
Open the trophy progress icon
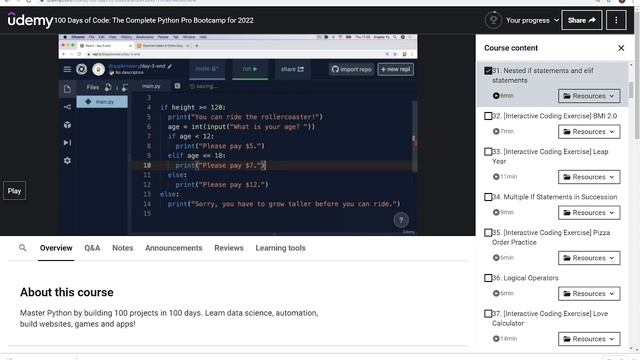(x=493, y=20)
